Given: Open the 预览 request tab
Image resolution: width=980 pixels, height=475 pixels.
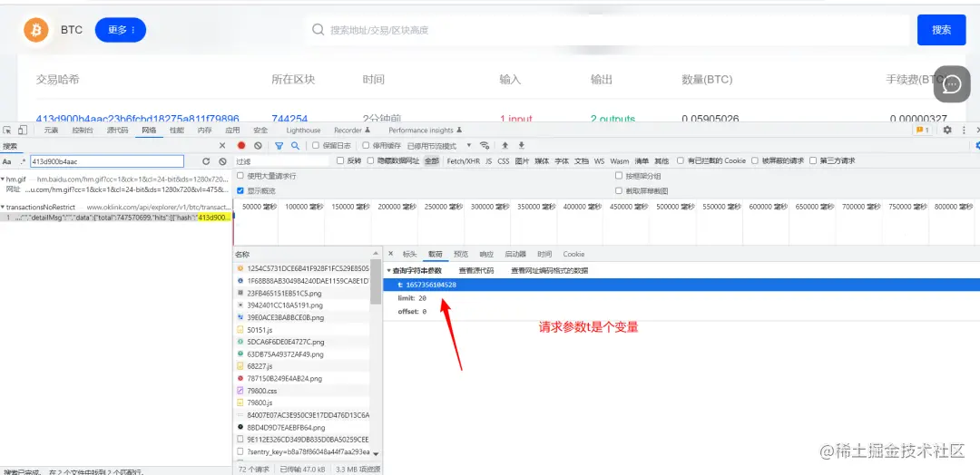Looking at the screenshot, I should point(461,254).
